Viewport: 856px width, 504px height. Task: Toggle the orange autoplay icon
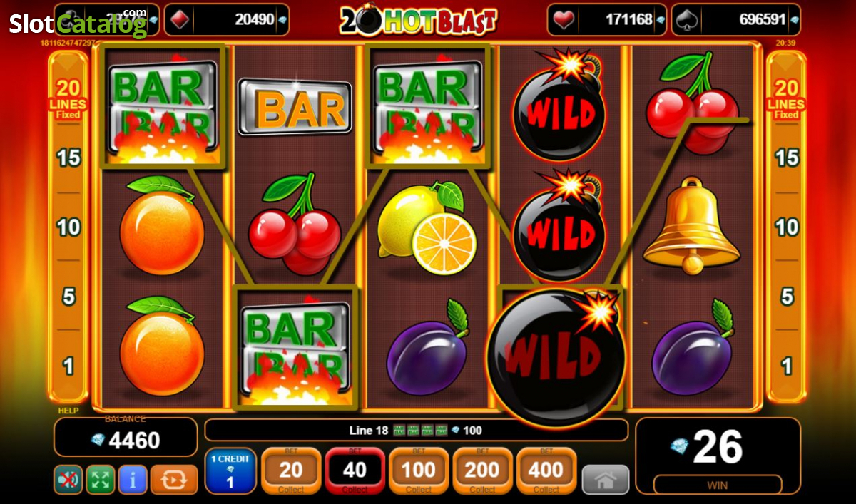[174, 480]
